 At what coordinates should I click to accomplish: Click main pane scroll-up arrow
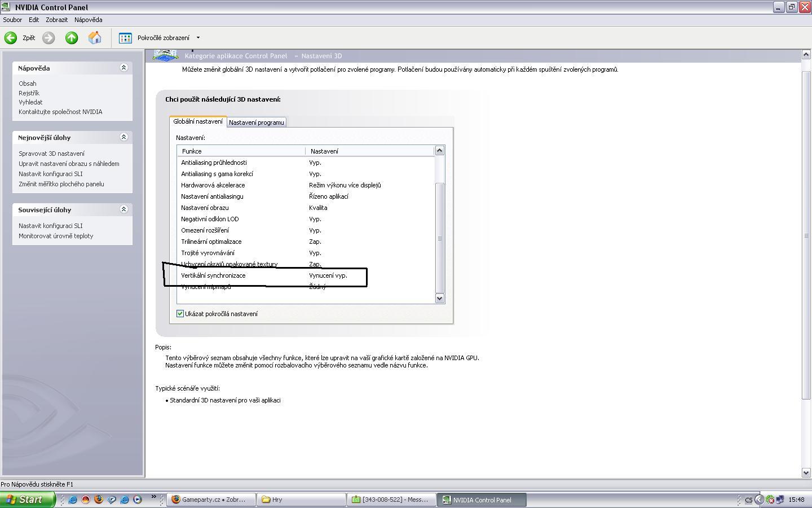pos(806,55)
